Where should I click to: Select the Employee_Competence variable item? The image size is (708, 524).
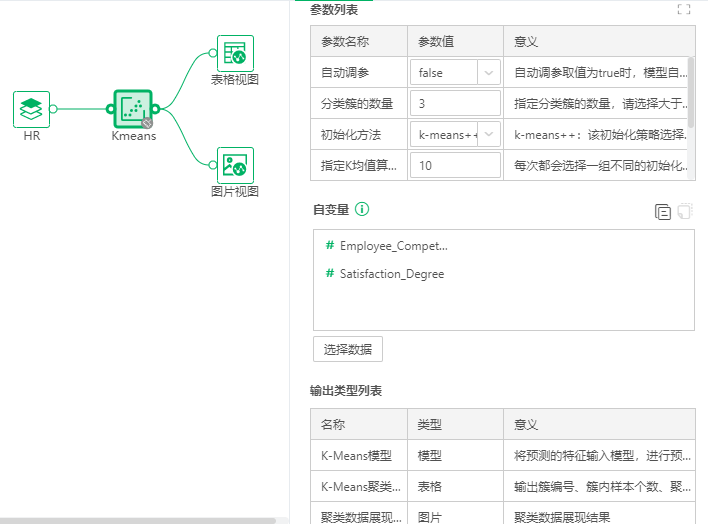coord(393,245)
